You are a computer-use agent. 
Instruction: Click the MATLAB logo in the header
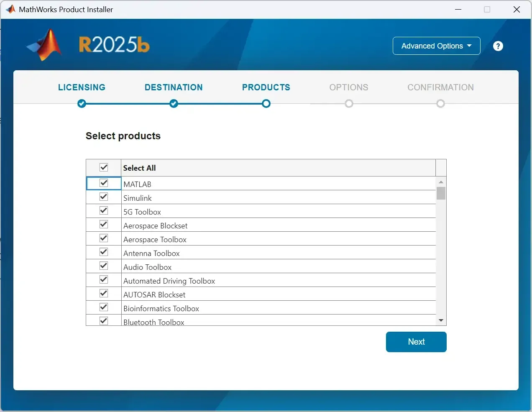click(x=45, y=45)
